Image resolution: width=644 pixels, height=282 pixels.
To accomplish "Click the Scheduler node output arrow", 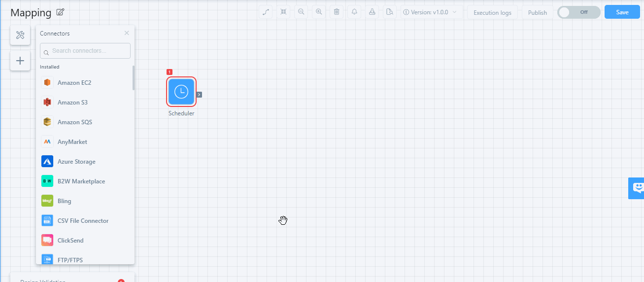I will tap(199, 94).
